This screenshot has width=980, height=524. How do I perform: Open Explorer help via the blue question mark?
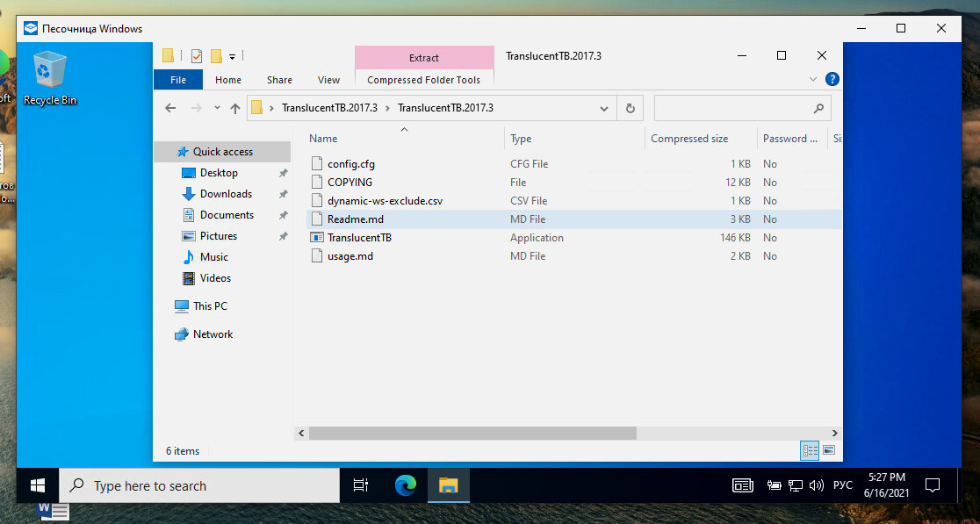(832, 79)
